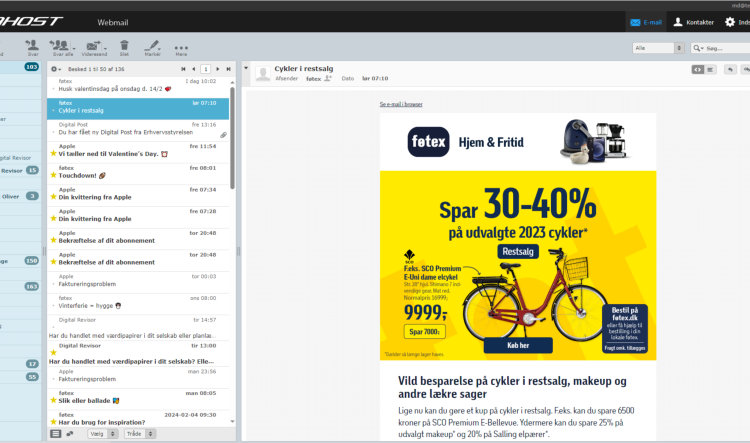Switch to the E-mail tab
The image size is (750, 443).
(646, 22)
